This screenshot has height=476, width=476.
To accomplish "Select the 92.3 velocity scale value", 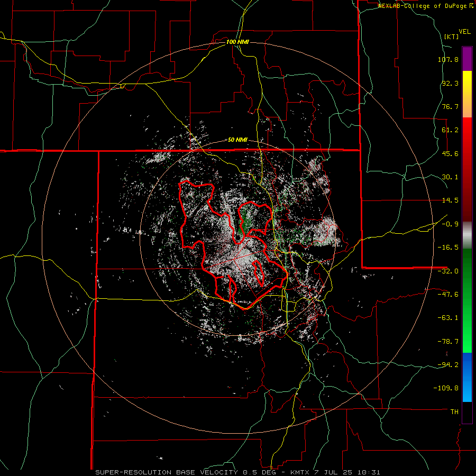I will 450,83.
